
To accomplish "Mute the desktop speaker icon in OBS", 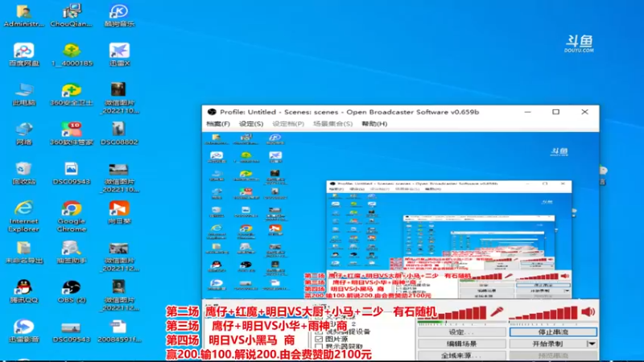I will pyautogui.click(x=588, y=312).
